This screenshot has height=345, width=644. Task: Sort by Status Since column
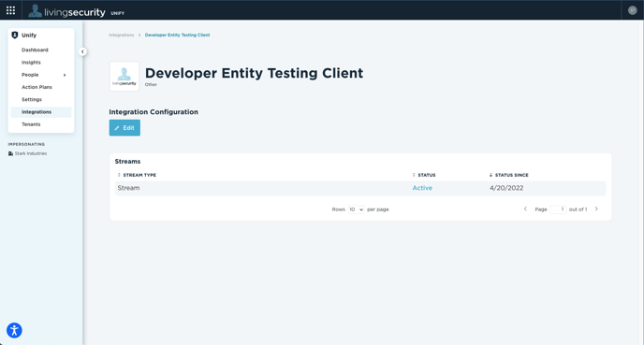pos(509,175)
